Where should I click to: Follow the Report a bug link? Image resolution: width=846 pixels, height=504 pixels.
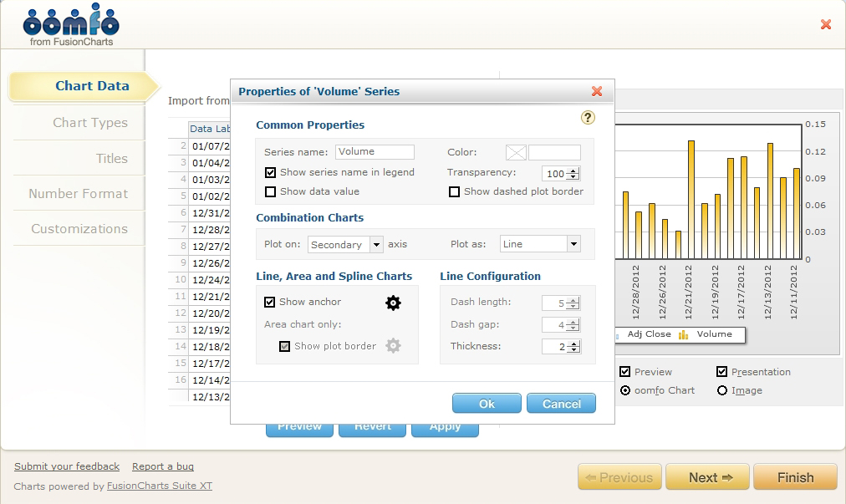(163, 466)
